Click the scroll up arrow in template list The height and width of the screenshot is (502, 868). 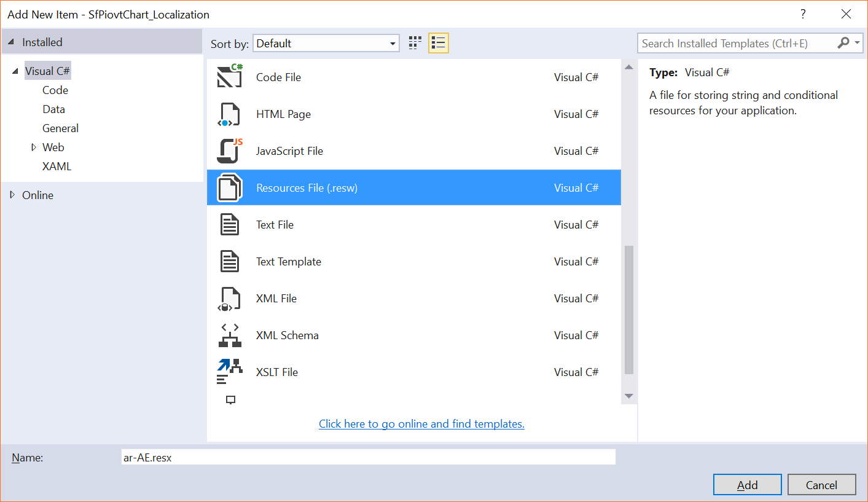[x=628, y=67]
